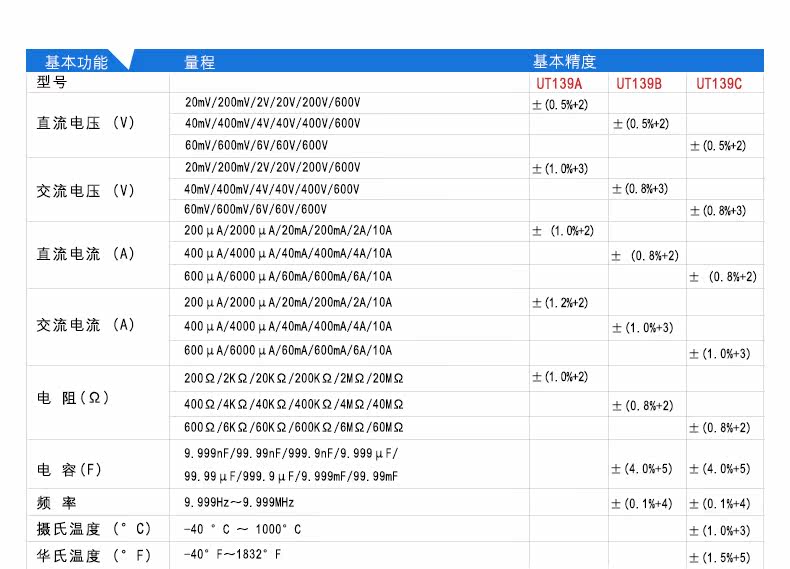Click AC current range starting 400μA/4000μA
Screen dimensions: 790x569
(x=288, y=327)
